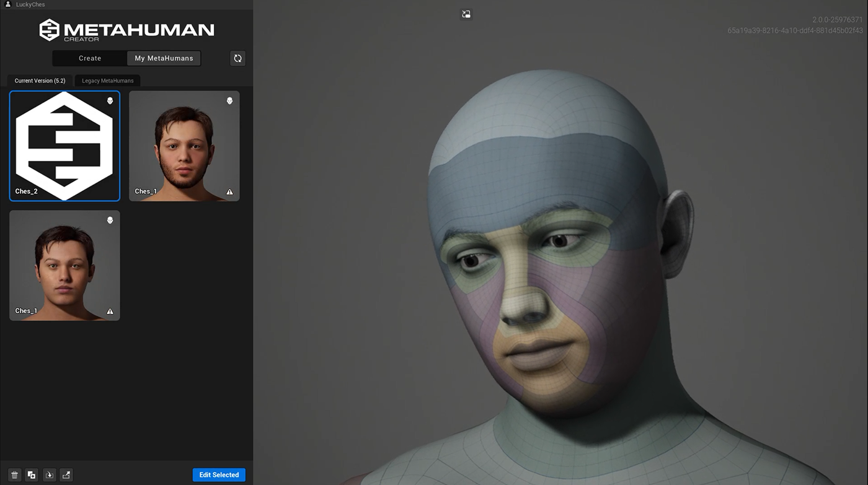Viewport: 868px width, 485px height.
Task: Select the bearded Ches_1 MetaHuman thumbnail
Action: [184, 146]
